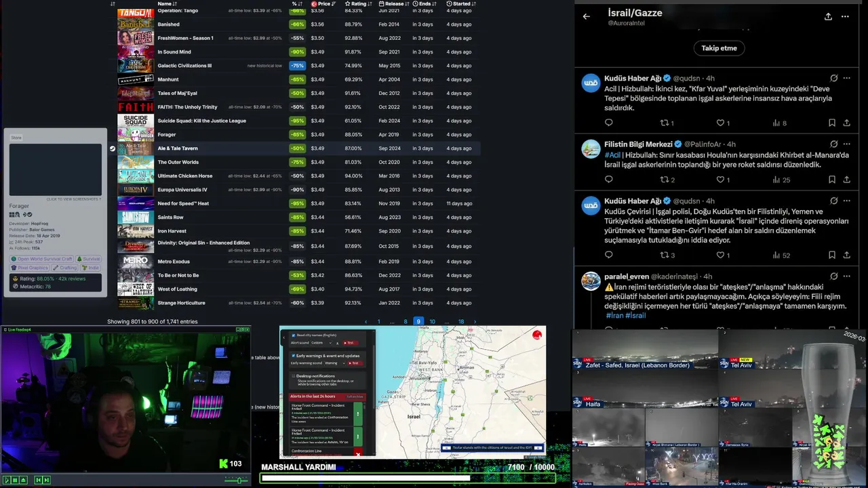868x488 pixels.
Task: Open the Alert sound Custom dropdown
Action: click(x=321, y=343)
